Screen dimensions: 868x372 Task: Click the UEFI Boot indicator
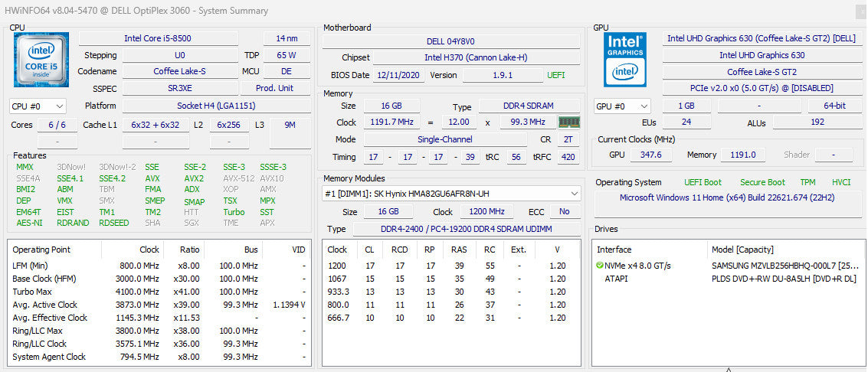click(x=703, y=182)
